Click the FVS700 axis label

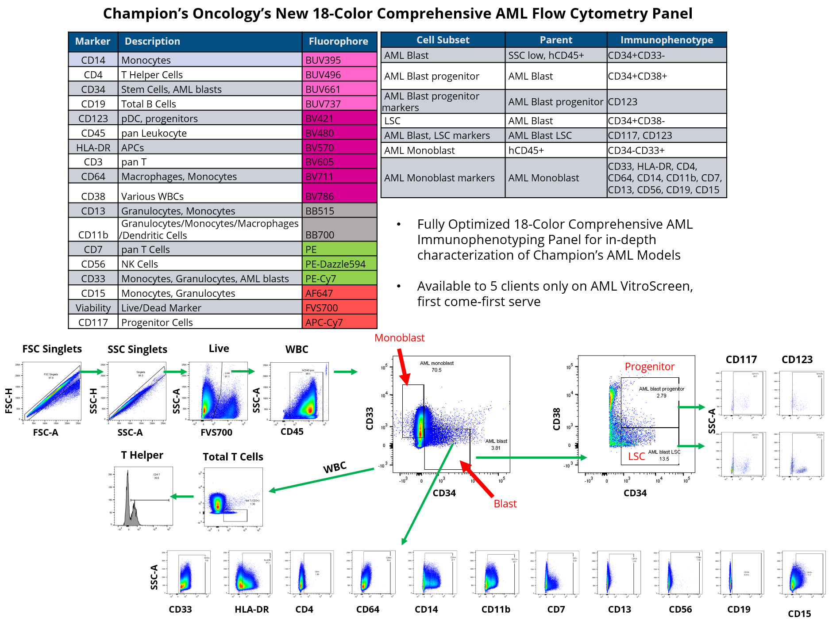pos(216,432)
